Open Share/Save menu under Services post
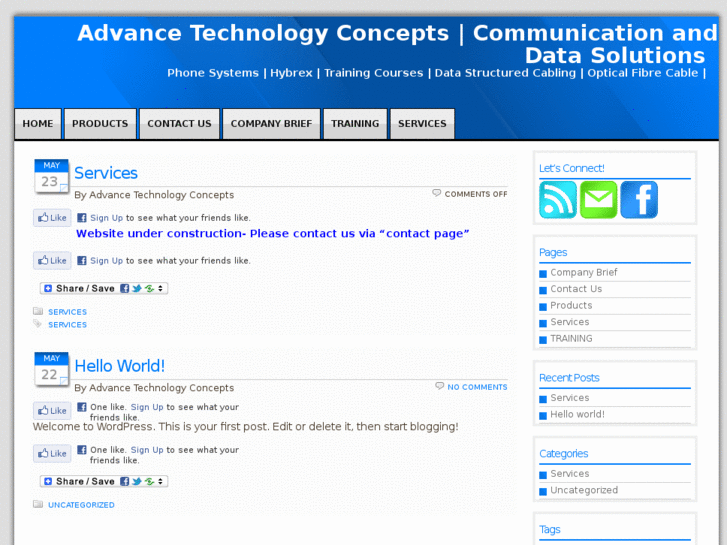Viewport: 727px width, 545px height. pos(103,289)
